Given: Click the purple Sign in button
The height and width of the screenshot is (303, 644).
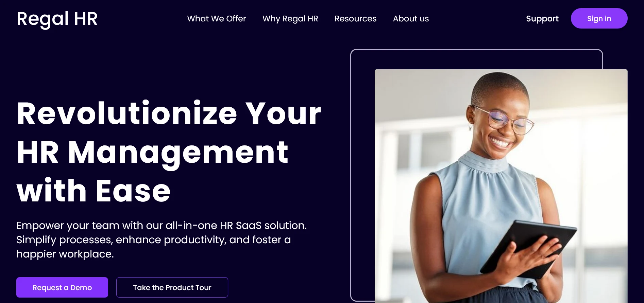Looking at the screenshot, I should pos(599,18).
